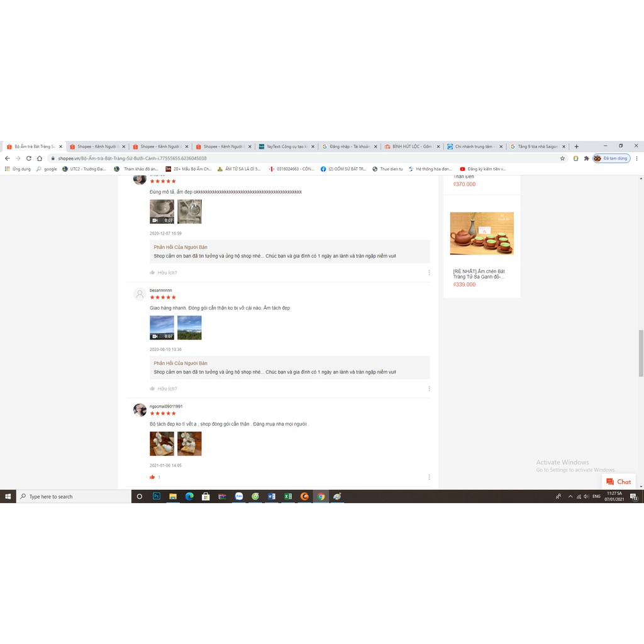Viewport: 644px width, 644px height.
Task: Open the Extensions puzzle icon
Action: pos(586,158)
